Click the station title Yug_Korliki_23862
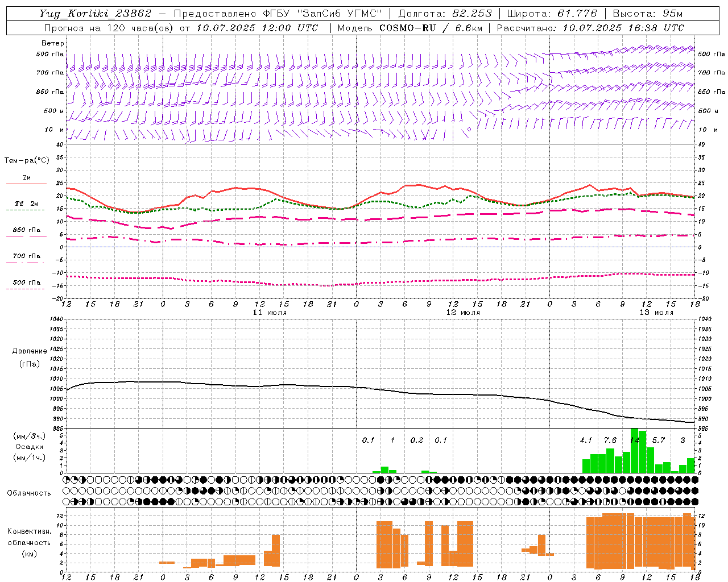This screenshot has width=728, height=582. (96, 14)
